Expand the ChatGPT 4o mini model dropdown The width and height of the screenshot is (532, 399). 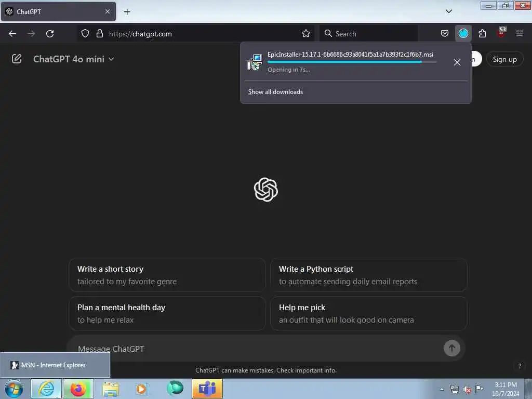pos(73,59)
